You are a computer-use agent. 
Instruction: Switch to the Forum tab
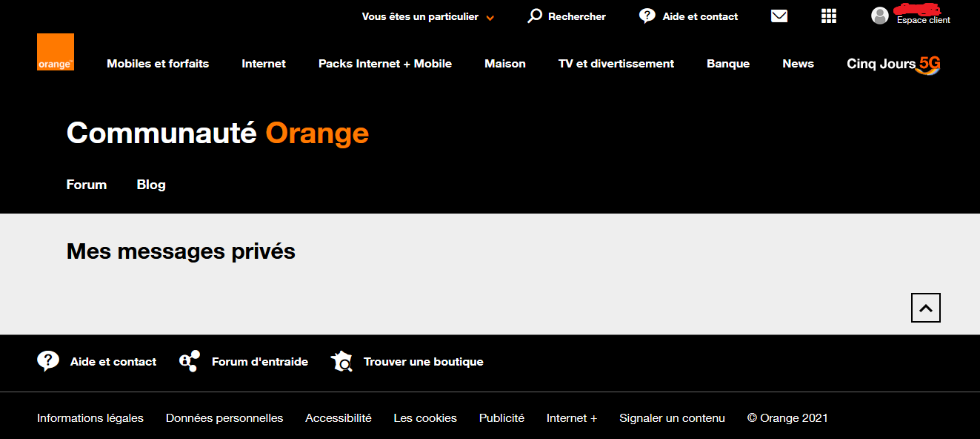[x=87, y=185]
